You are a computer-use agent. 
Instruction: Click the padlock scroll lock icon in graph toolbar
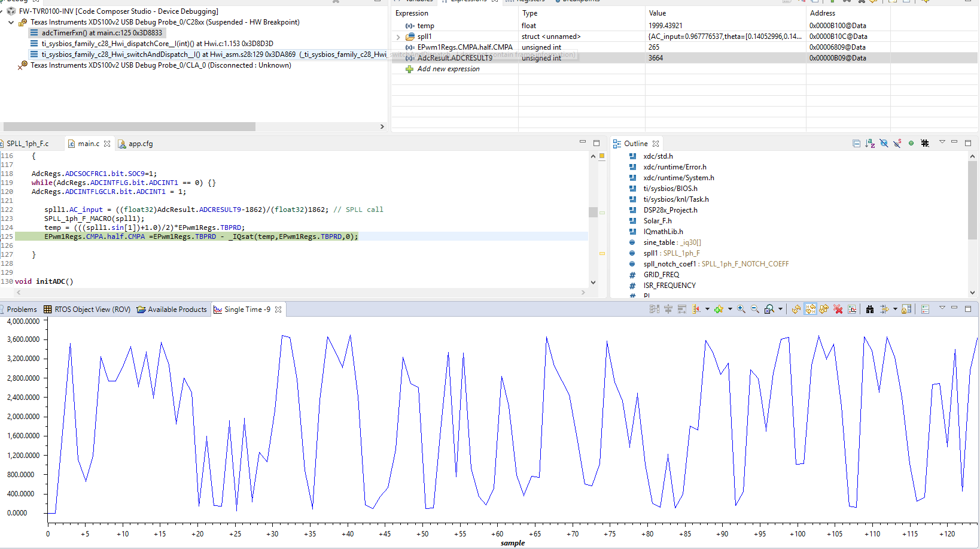coord(906,310)
